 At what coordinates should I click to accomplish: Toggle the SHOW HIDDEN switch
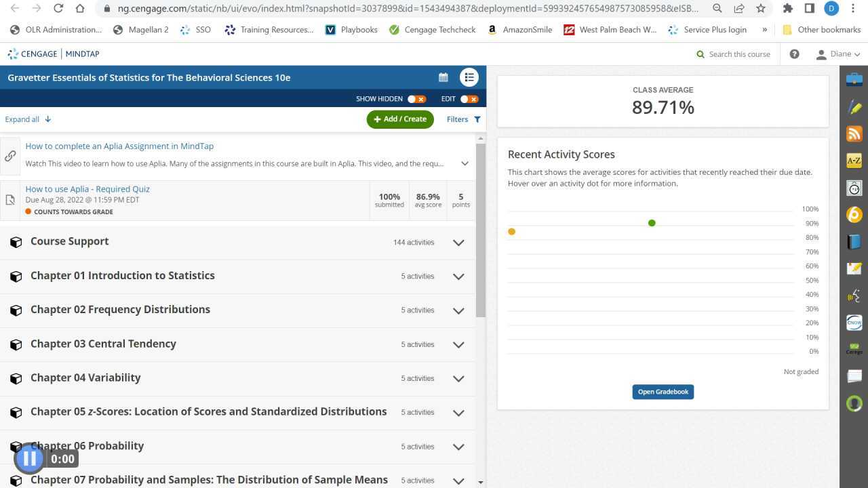tap(417, 98)
